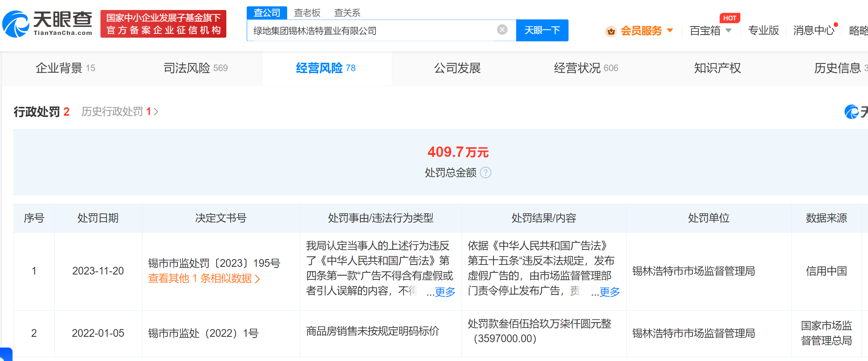Open 消息中心 notifications
This screenshot has width=868, height=361.
tap(813, 30)
